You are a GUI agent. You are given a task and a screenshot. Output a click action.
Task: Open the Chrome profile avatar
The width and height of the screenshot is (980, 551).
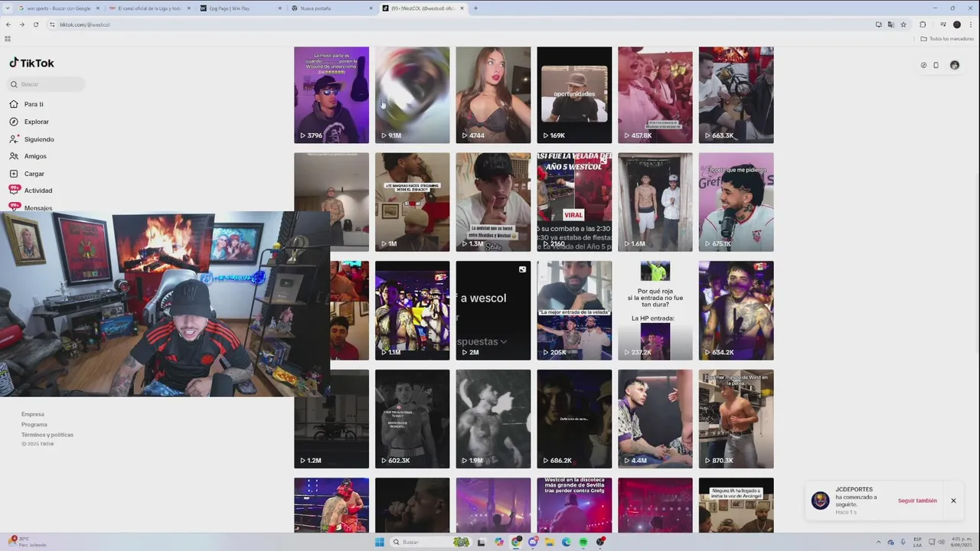pyautogui.click(x=956, y=24)
